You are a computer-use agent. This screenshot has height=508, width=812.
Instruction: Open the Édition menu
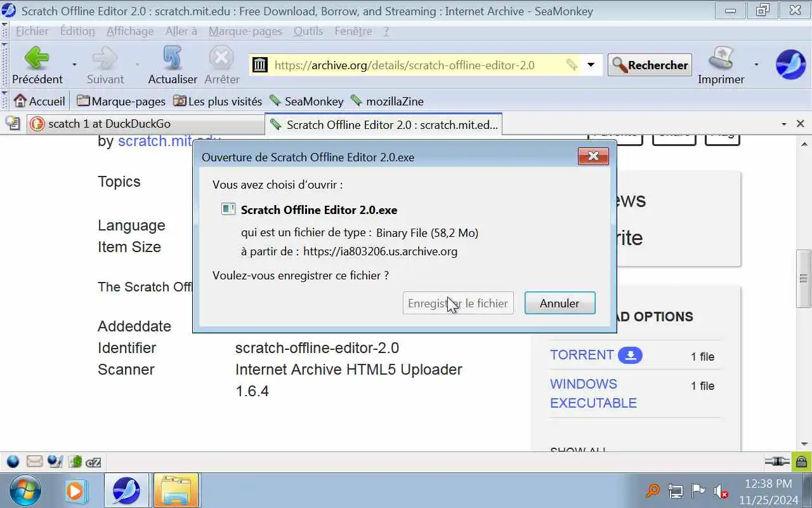[77, 31]
